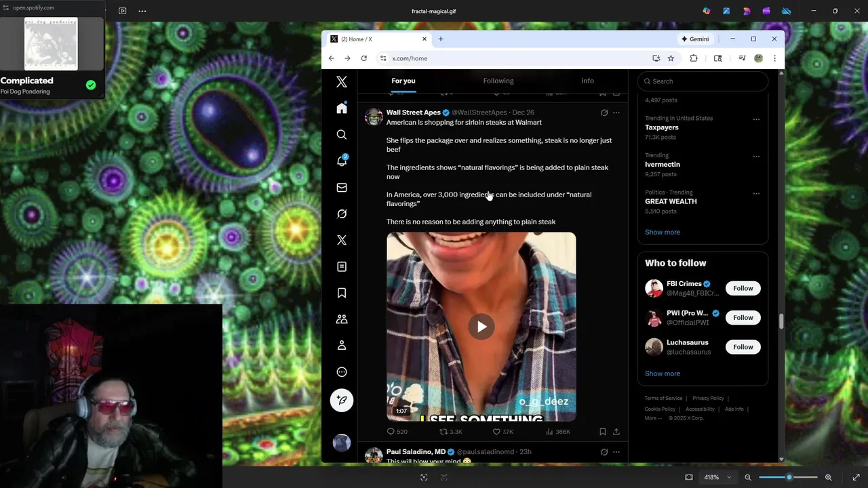Zoom in with magnifier plus icon
Screen dimensions: 868x488
pos(829,477)
